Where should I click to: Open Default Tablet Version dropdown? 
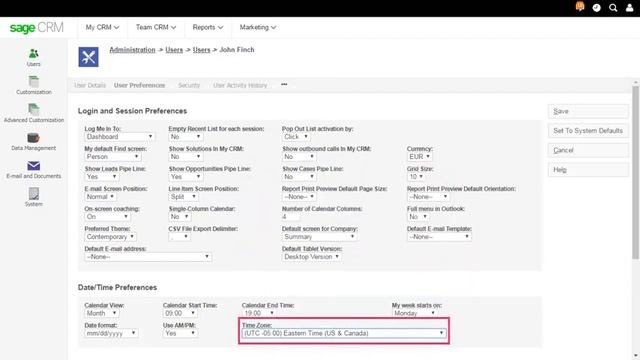(x=311, y=257)
